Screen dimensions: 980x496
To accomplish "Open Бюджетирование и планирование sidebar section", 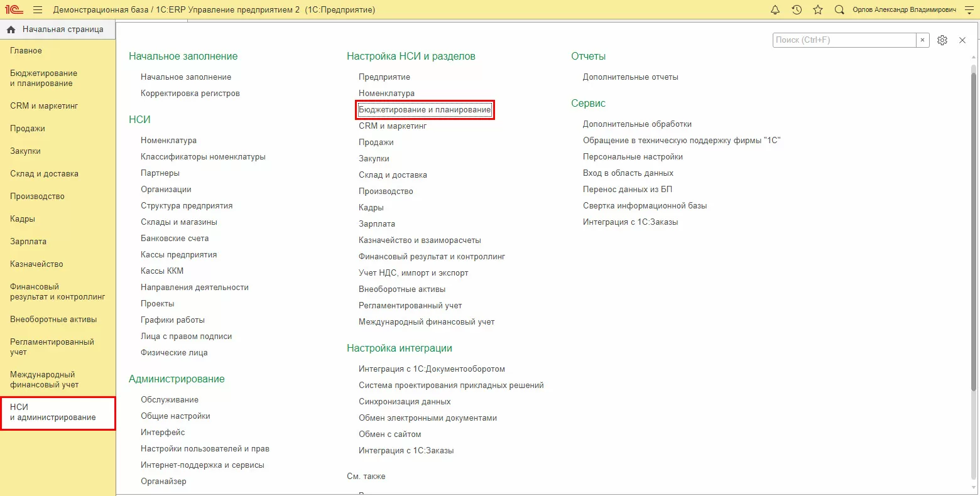I will (44, 78).
